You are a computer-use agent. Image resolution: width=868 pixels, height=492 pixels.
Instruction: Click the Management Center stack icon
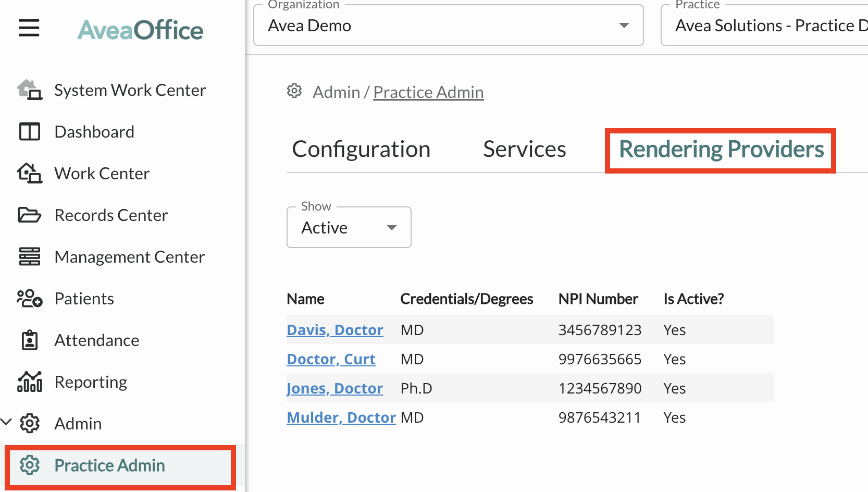(29, 257)
